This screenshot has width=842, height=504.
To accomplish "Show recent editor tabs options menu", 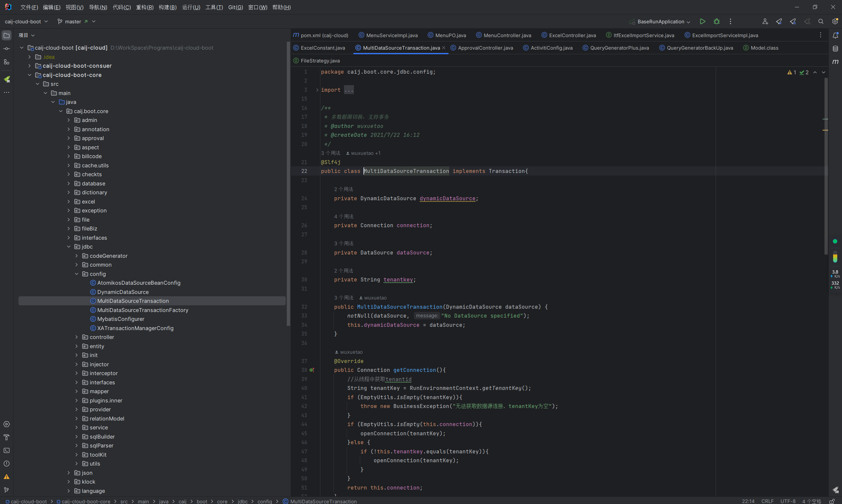I will click(821, 35).
